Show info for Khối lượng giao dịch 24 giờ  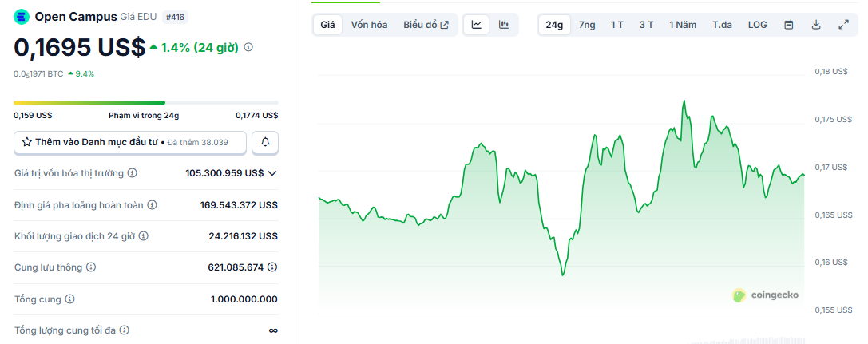(x=144, y=236)
